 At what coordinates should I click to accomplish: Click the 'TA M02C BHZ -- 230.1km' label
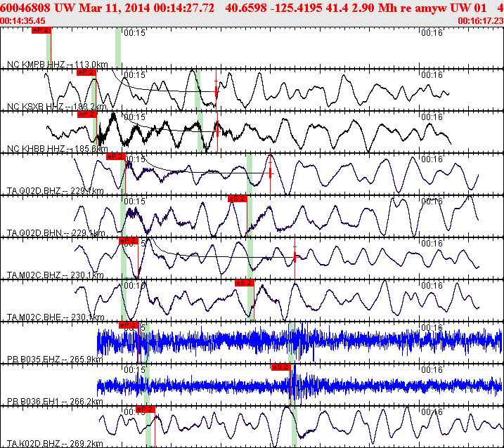(x=56, y=275)
